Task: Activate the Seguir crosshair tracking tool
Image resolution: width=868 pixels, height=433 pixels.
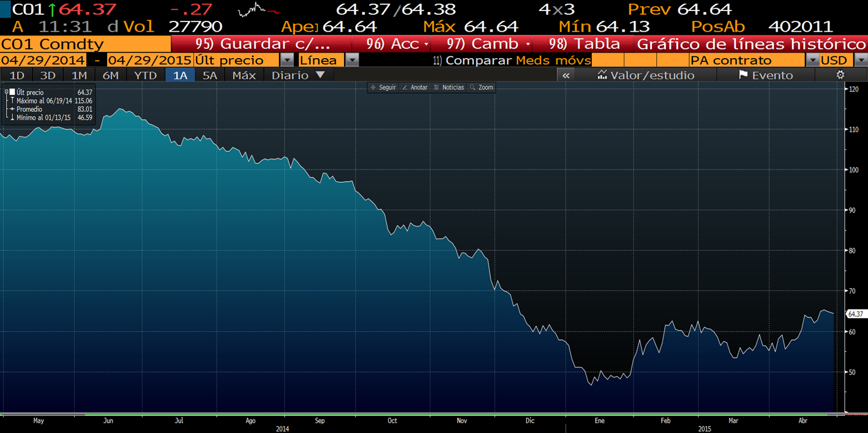Action: (383, 87)
